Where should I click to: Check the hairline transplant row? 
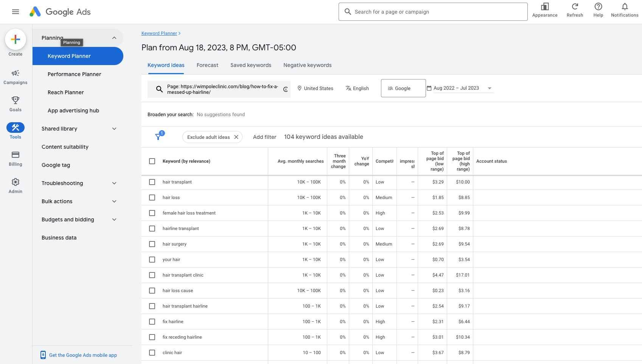pos(152,229)
